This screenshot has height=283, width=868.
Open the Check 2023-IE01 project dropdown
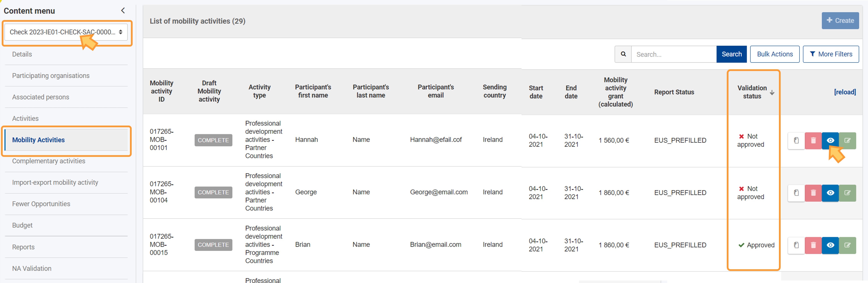pyautogui.click(x=66, y=32)
